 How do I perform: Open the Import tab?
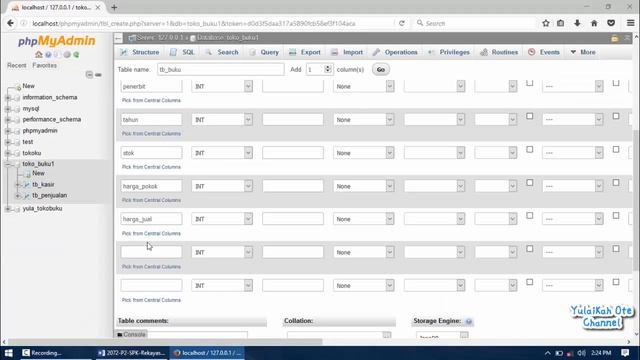click(347, 52)
